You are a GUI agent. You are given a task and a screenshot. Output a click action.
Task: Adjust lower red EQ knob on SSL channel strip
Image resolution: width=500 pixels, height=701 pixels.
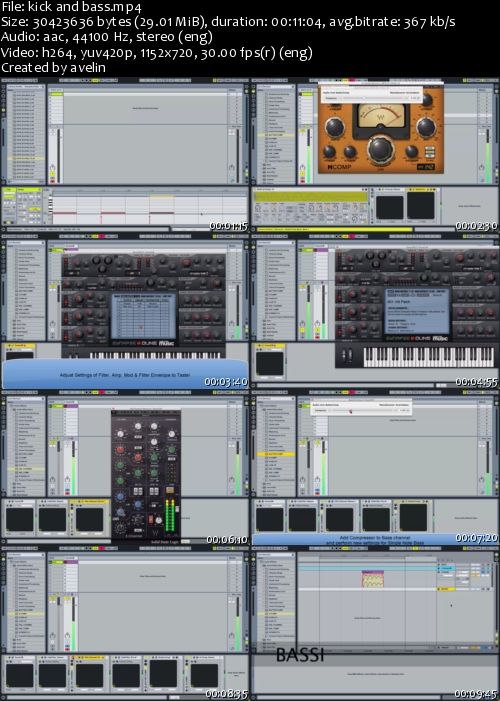click(x=138, y=457)
